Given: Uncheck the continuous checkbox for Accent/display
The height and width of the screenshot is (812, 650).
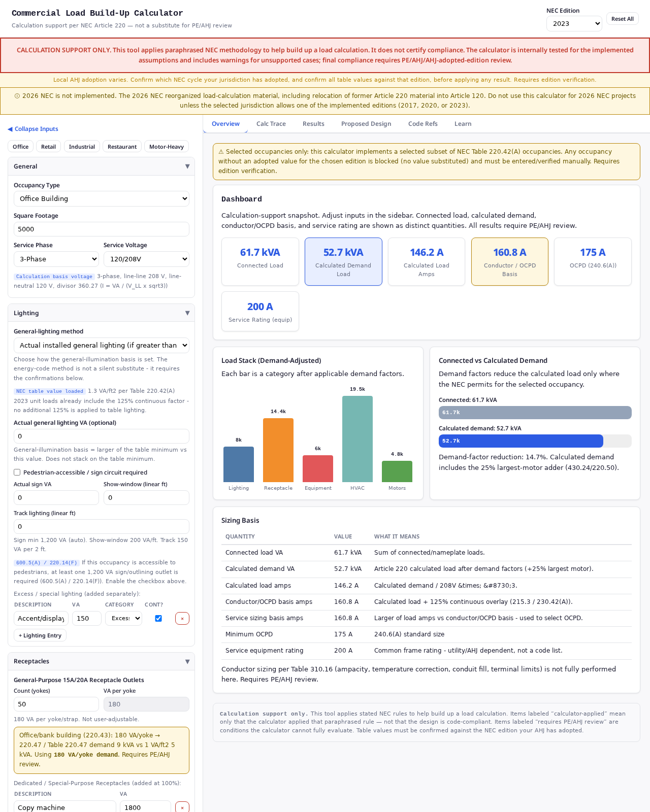Looking at the screenshot, I should click(158, 618).
